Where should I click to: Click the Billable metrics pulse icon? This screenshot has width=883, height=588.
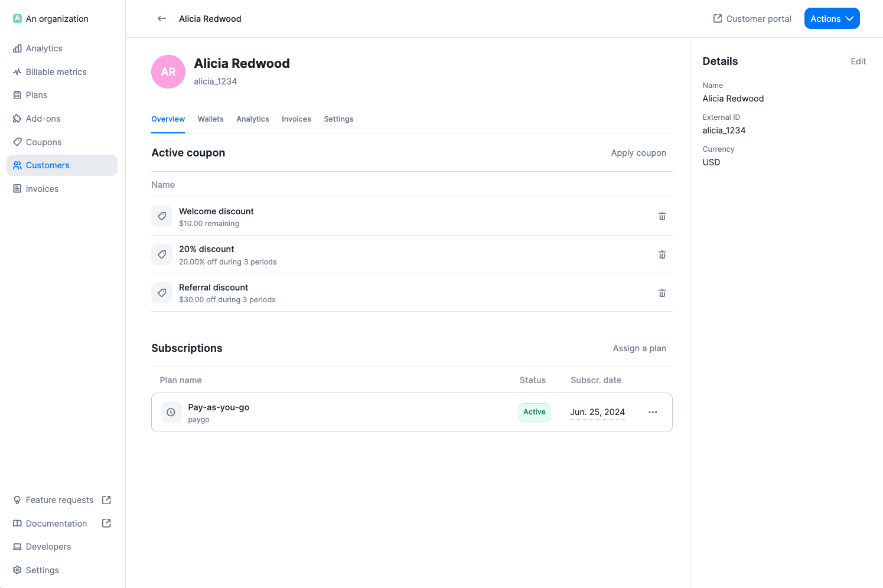click(x=17, y=72)
